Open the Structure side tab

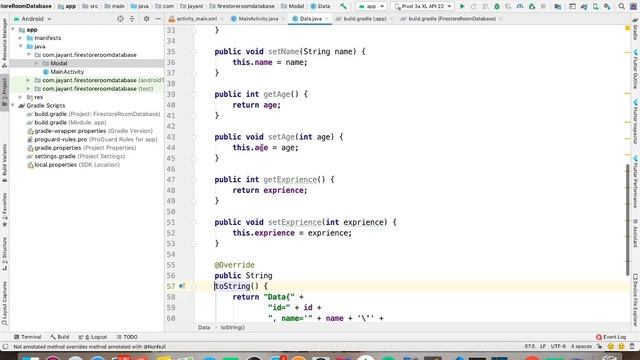point(4,254)
